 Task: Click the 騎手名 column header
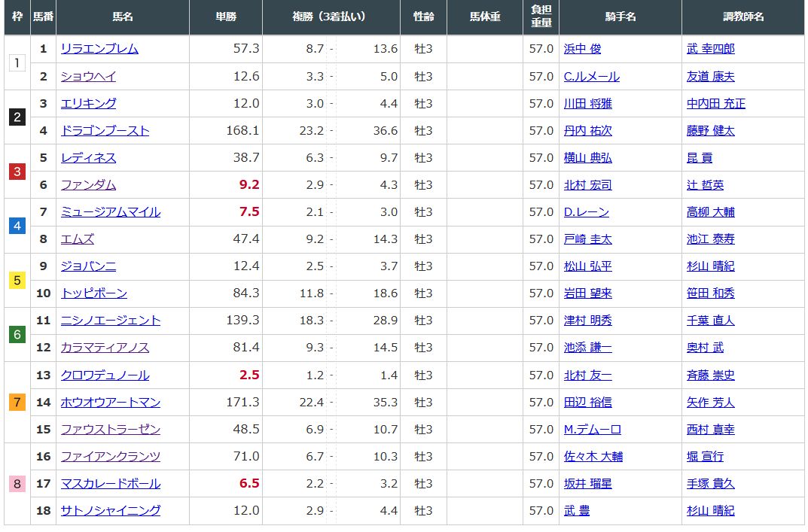click(620, 17)
